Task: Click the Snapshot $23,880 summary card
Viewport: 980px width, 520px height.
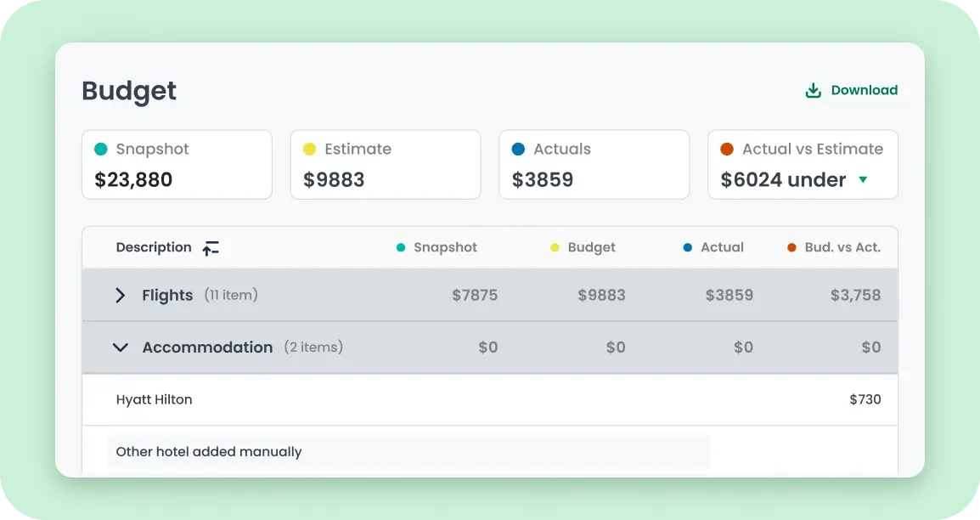Action: click(x=177, y=165)
